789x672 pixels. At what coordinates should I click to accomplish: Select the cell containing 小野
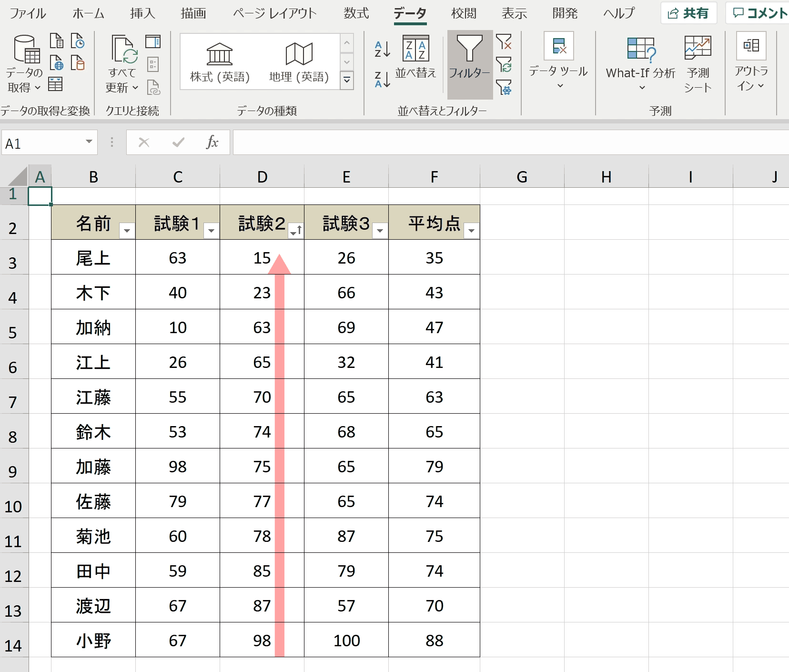click(93, 640)
